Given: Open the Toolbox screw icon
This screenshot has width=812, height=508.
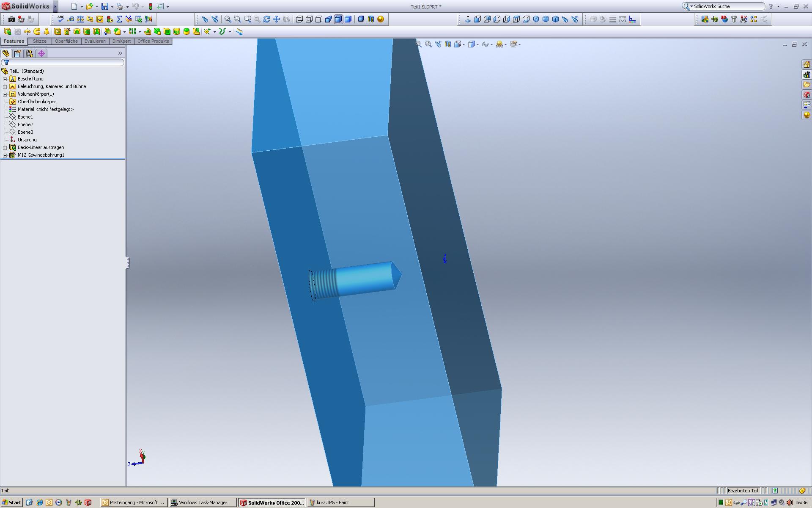Looking at the screenshot, I should (734, 19).
